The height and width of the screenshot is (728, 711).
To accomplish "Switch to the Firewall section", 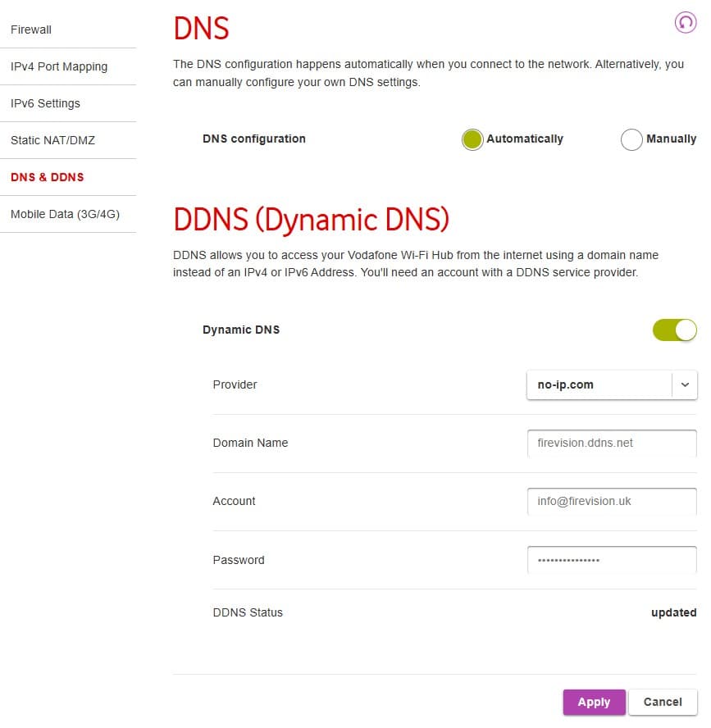I will pos(31,30).
